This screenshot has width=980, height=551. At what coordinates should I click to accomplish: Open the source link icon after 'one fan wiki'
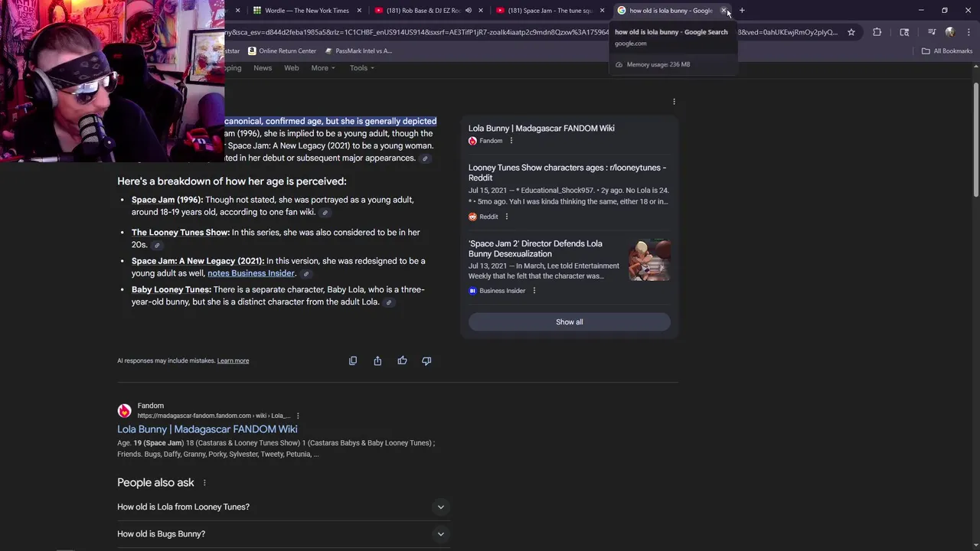(325, 213)
